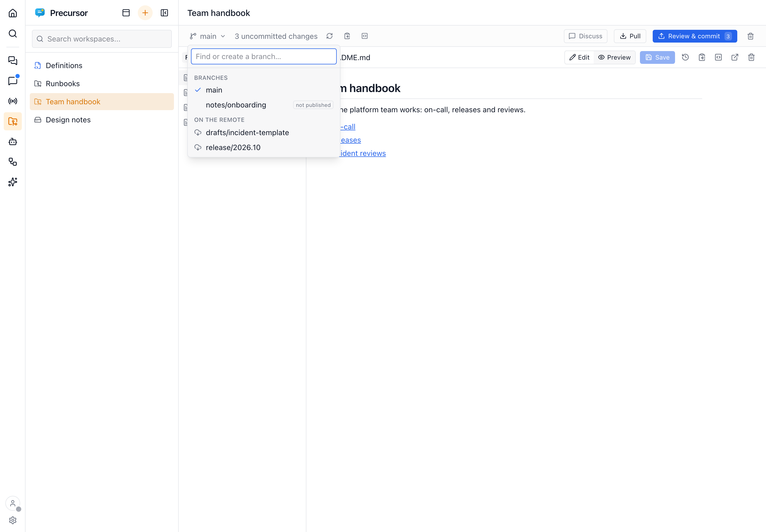Open the broadcast signal icon in left rail
Image resolution: width=766 pixels, height=532 pixels.
13,101
